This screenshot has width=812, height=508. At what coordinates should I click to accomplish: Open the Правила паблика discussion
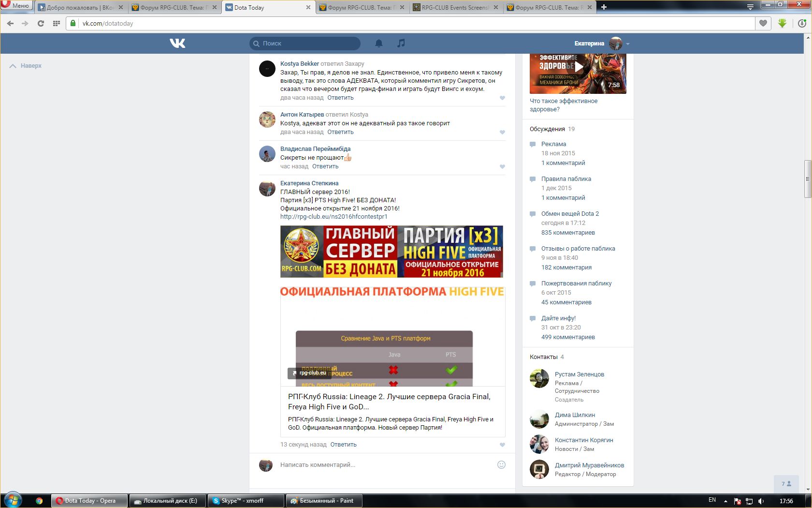click(x=566, y=179)
